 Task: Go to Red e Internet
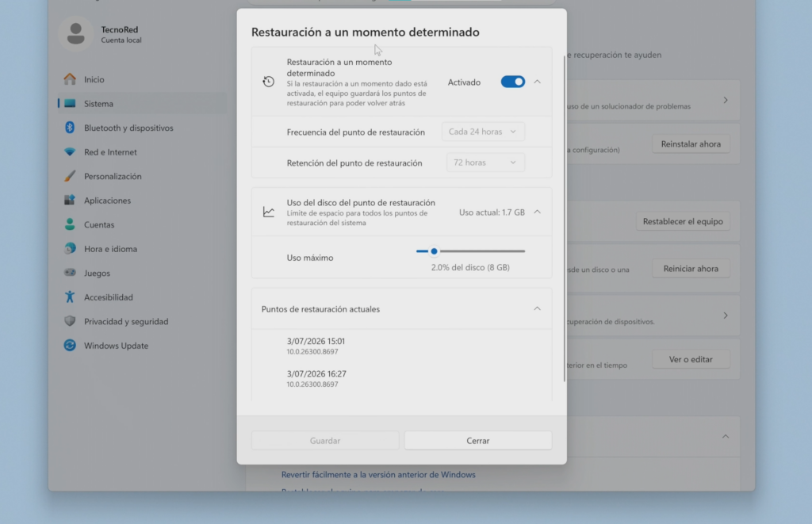pos(143,151)
